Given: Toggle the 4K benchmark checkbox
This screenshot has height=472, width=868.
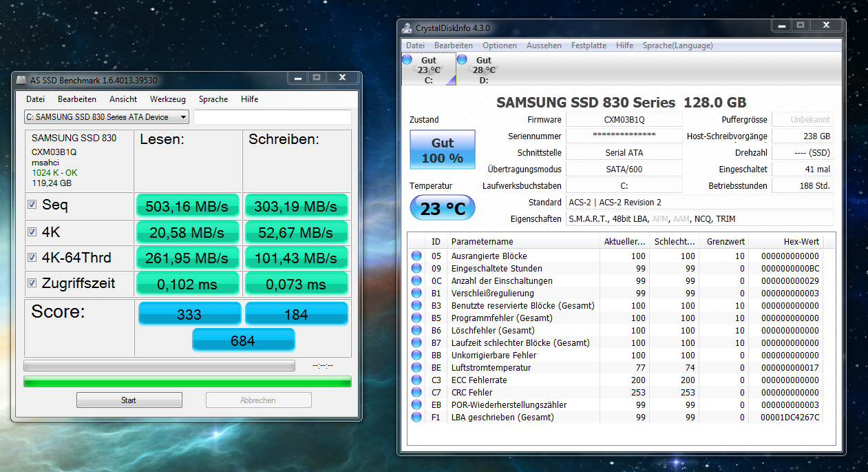Looking at the screenshot, I should tap(32, 232).
